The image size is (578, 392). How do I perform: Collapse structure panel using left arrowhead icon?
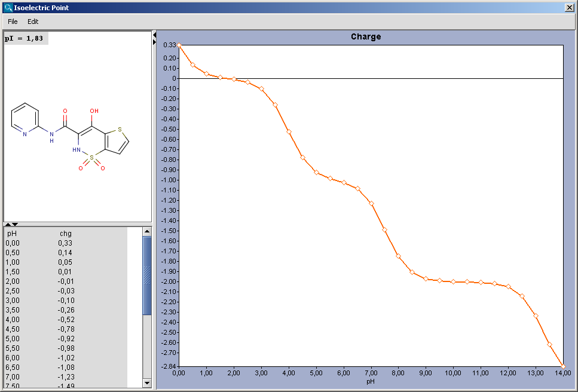(x=154, y=35)
